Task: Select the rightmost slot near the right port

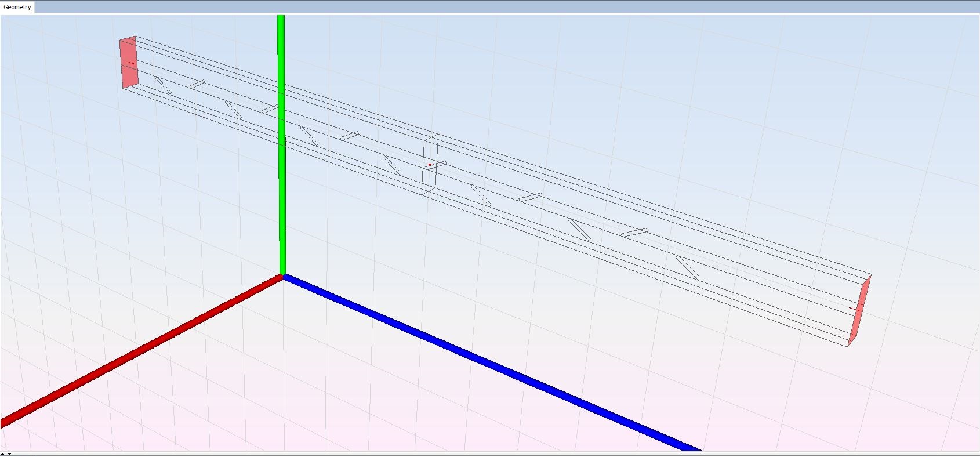Action: point(687,267)
